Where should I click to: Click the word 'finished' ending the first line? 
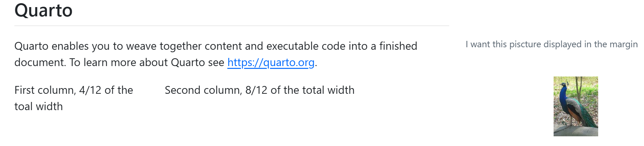(398, 46)
